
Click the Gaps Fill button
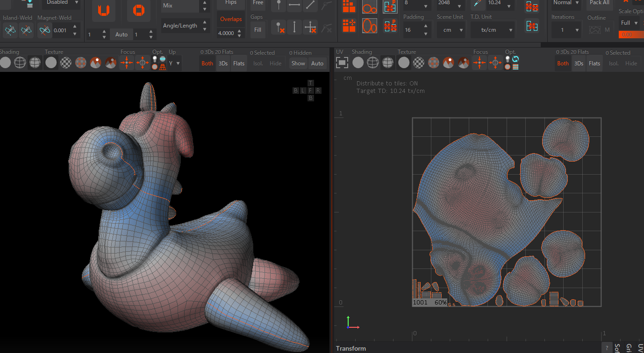coord(258,30)
